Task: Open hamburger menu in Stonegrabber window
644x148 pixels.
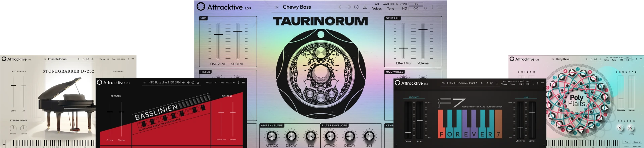Action: (133, 59)
